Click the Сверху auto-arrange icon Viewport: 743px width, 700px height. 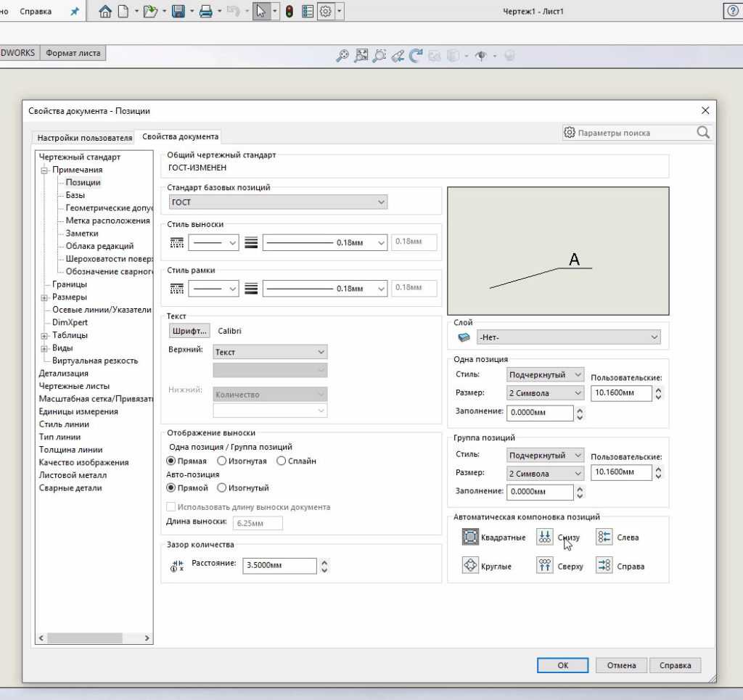[545, 566]
